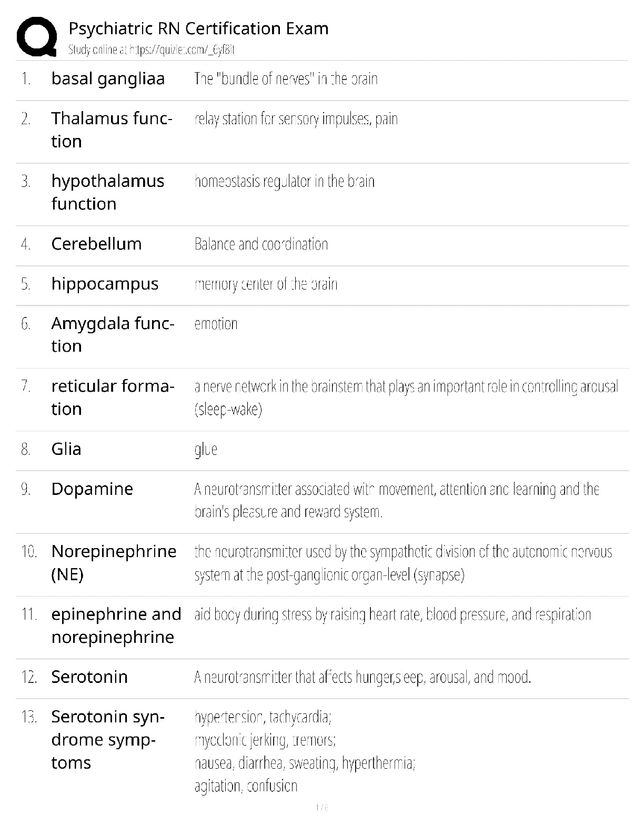The height and width of the screenshot is (834, 644).
Task: Click the Psychiatric RN Certification Exam title
Action: (x=198, y=28)
